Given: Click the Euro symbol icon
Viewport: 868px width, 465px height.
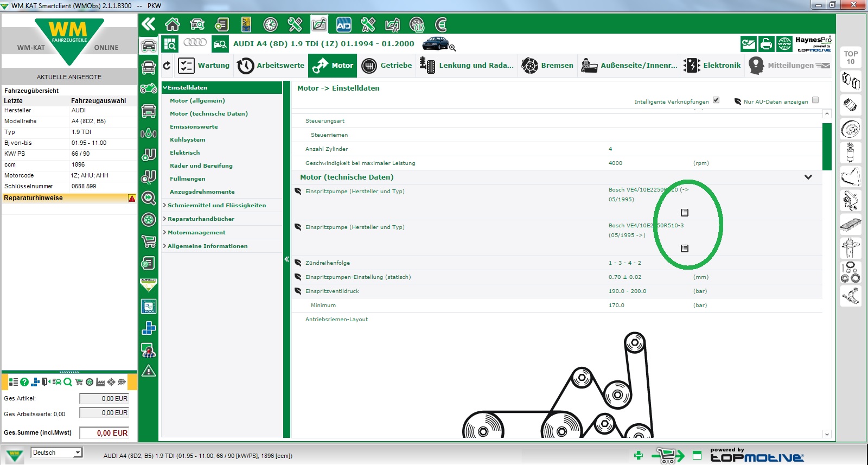Looking at the screenshot, I should point(442,24).
